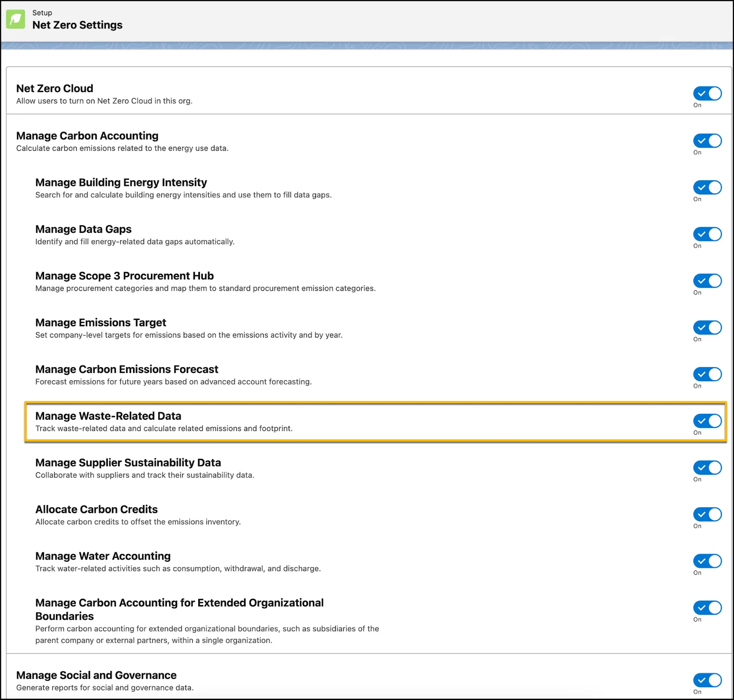Turn off Manage Carbon Accounting toggle
Viewport: 734px width, 700px height.
coord(707,141)
